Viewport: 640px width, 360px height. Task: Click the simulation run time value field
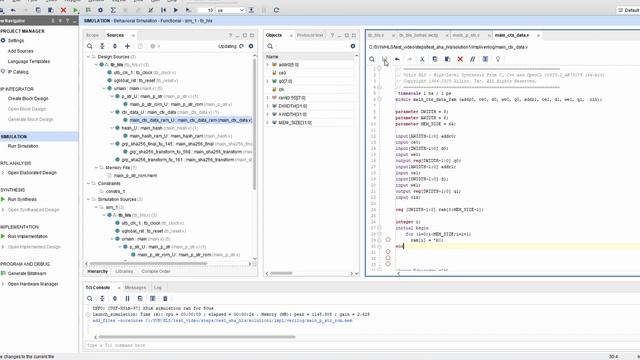(206, 10)
